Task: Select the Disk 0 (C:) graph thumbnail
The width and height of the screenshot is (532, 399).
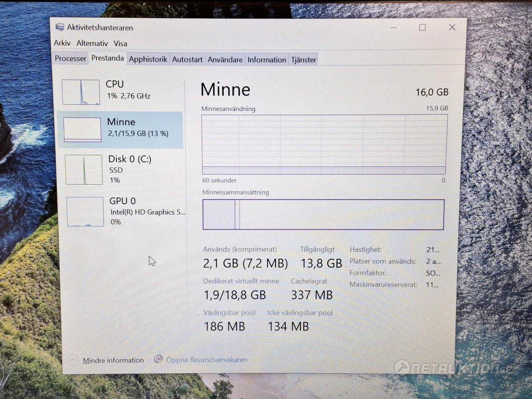Action: click(84, 170)
